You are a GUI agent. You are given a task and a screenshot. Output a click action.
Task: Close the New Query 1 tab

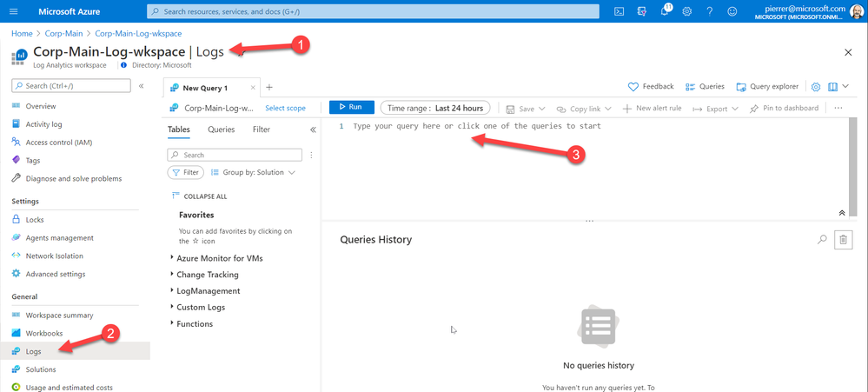coord(253,88)
